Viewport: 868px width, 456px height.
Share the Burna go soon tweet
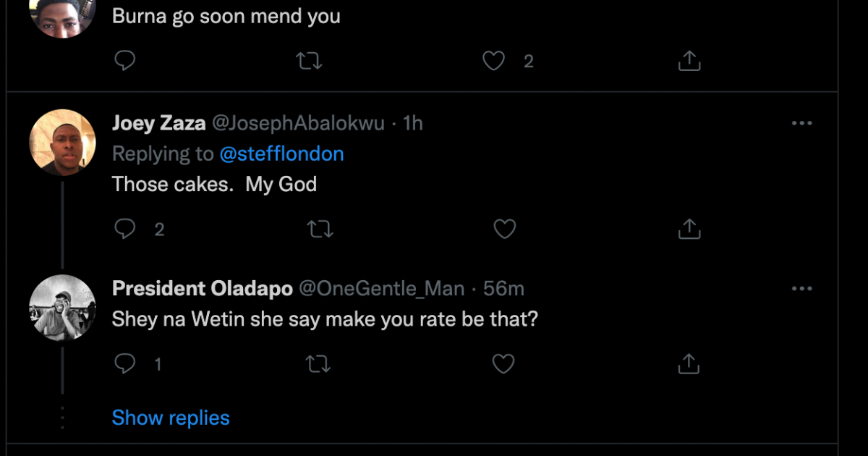[689, 62]
